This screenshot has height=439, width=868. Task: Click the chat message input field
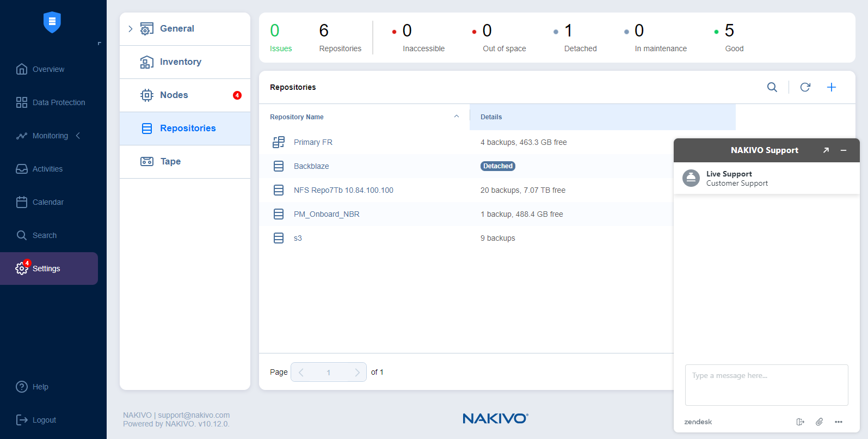point(766,385)
